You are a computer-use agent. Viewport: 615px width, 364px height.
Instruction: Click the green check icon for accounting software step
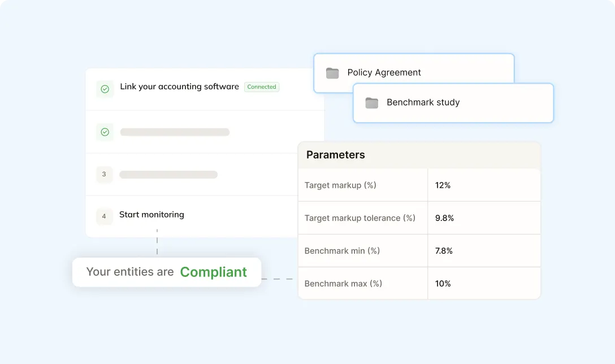click(x=105, y=89)
